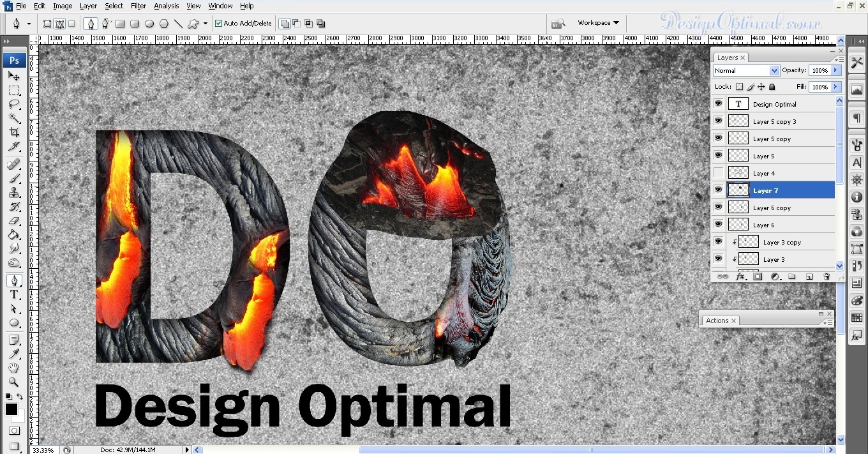Show the hidden Layer 4

pos(719,173)
